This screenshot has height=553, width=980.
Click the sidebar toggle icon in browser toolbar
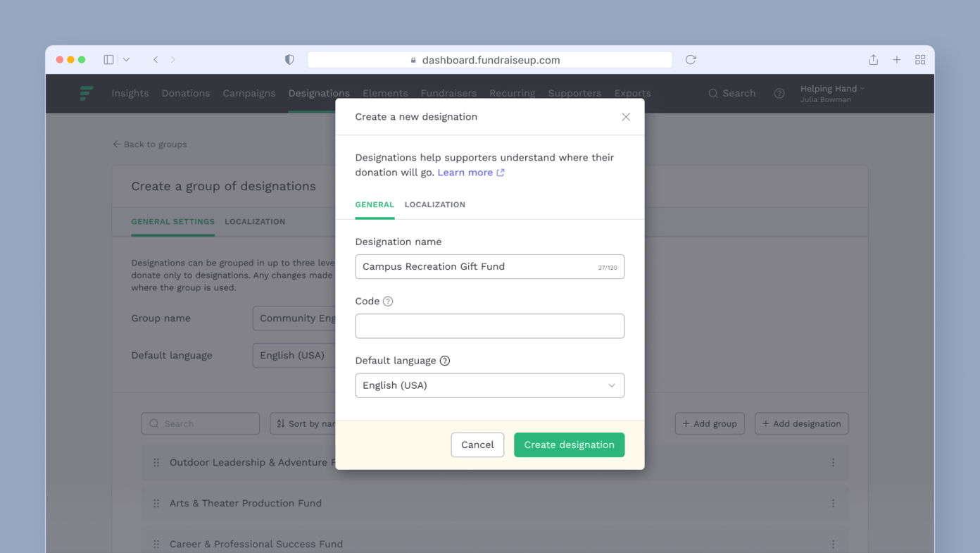[108, 59]
